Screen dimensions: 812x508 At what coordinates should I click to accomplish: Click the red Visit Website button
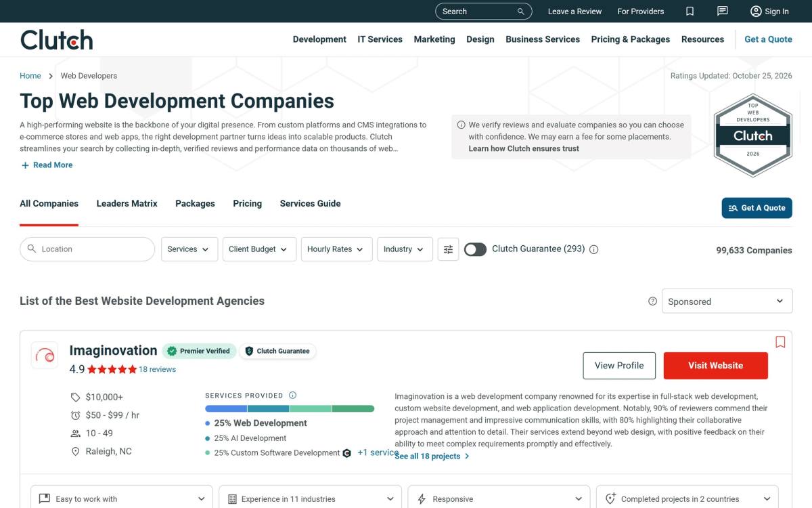click(x=715, y=366)
